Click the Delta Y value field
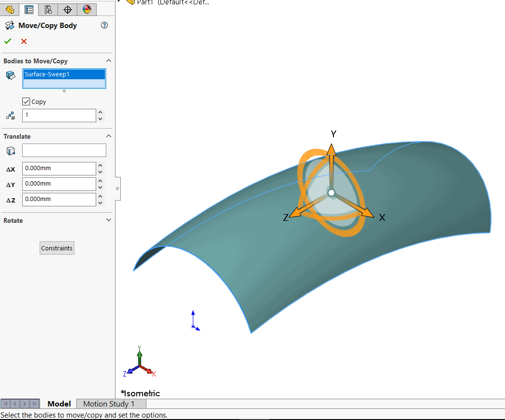This screenshot has width=505, height=420. pyautogui.click(x=59, y=184)
